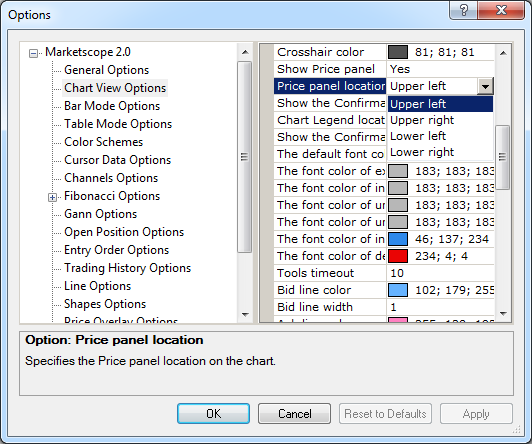Screen dimensions: 532x444
Task: Select Trading History Options
Action: pyautogui.click(x=128, y=268)
